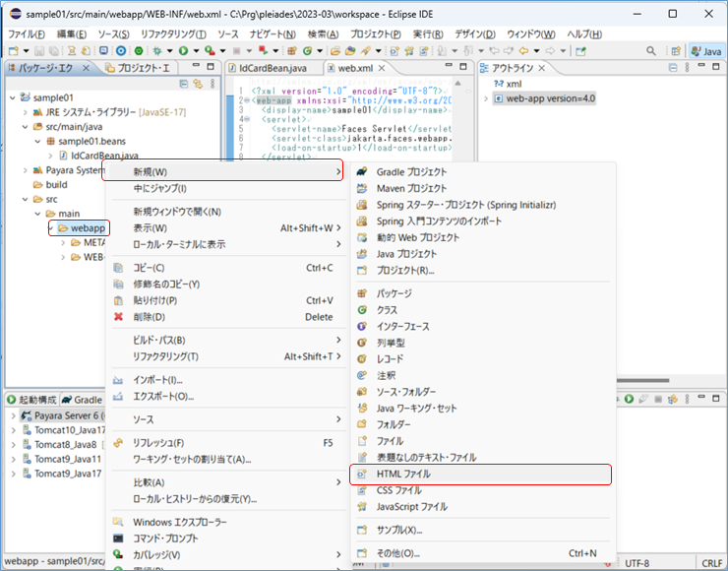Select 動的 Web プロジェクト item
728x571 pixels.
tap(482, 237)
